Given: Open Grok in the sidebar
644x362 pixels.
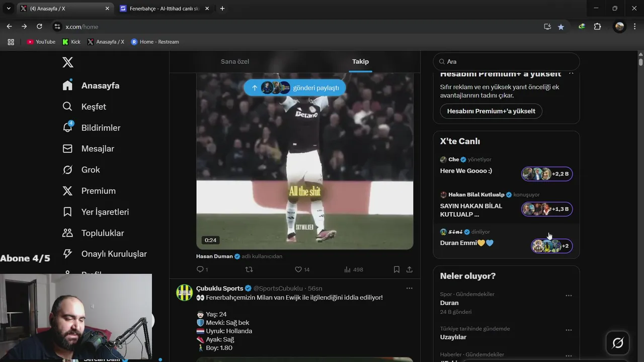Looking at the screenshot, I should tap(81, 170).
